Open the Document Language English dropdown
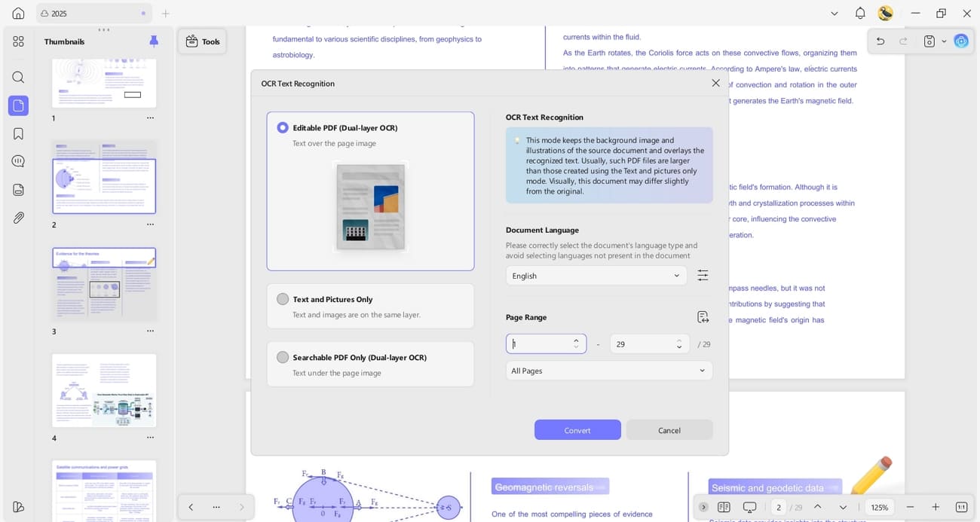The height and width of the screenshot is (522, 980). pos(596,276)
